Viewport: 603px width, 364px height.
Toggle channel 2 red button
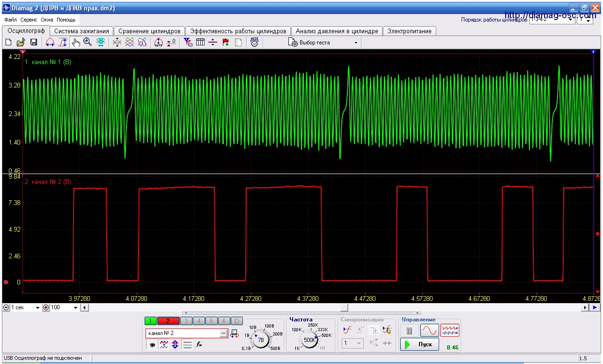(168, 321)
